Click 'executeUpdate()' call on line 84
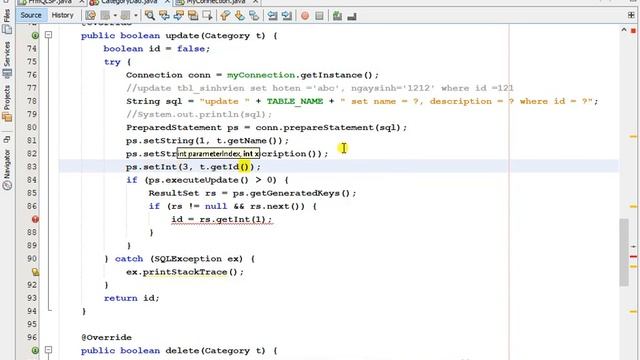Viewport: 640px width, 360px height. [x=207, y=180]
